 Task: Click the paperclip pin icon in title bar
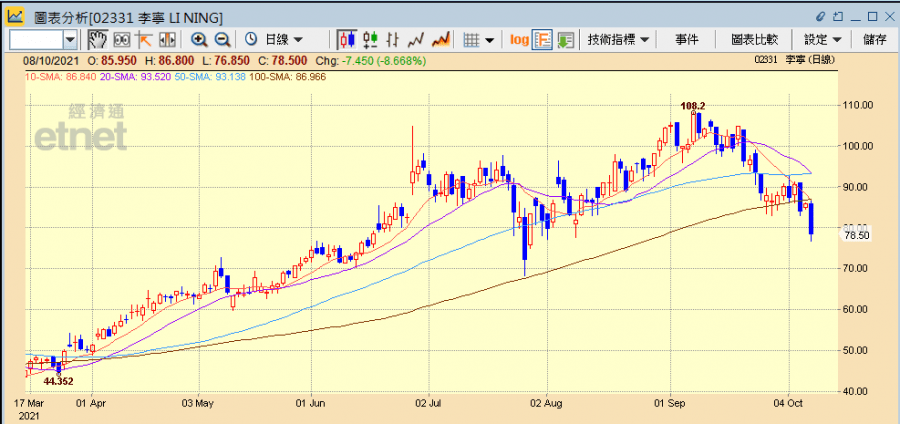coord(821,17)
